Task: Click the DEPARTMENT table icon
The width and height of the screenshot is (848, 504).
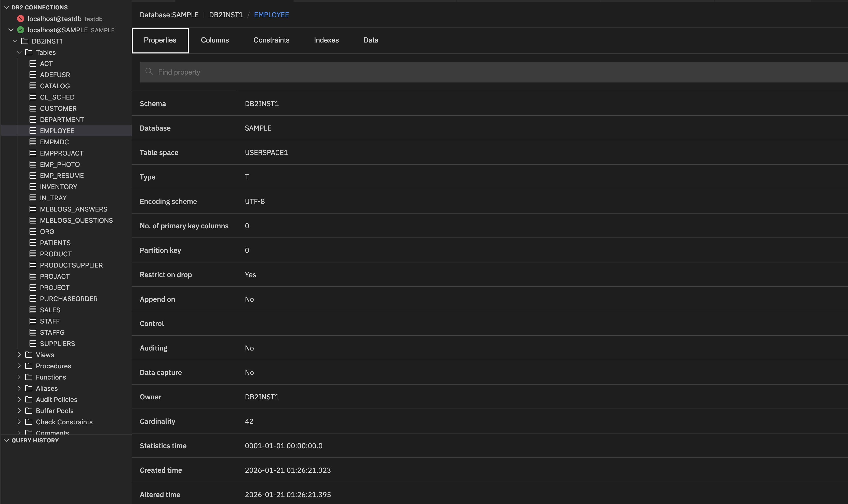Action: [33, 119]
